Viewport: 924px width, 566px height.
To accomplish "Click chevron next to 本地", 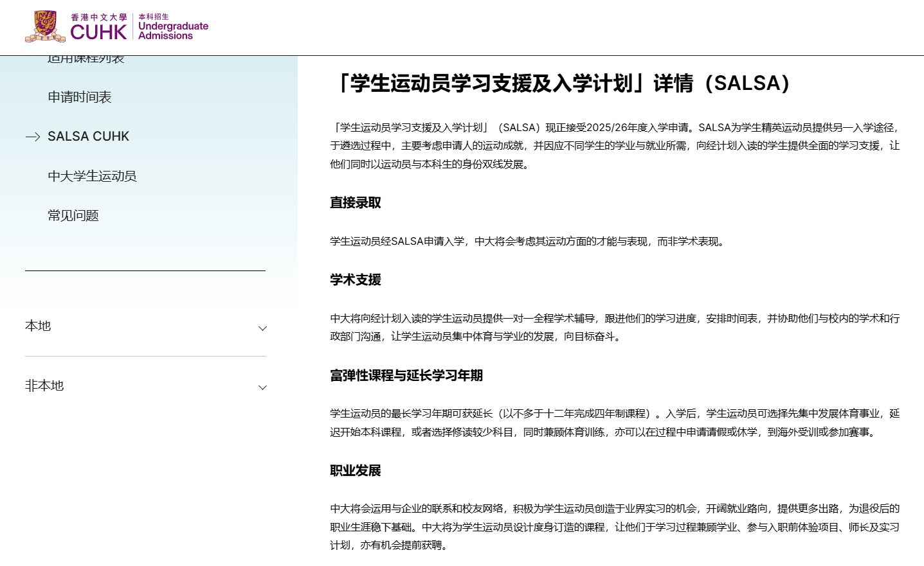I will (x=262, y=328).
